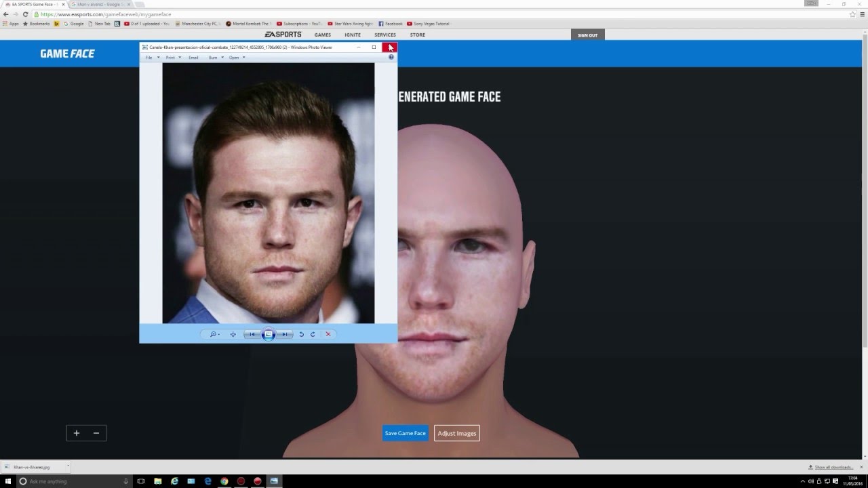Click the plus zoom control on the face preview
The width and height of the screenshot is (868, 488).
click(x=76, y=433)
